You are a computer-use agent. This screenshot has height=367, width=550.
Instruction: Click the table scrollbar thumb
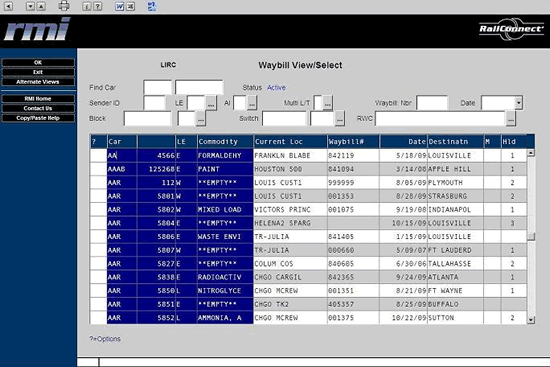(531, 237)
